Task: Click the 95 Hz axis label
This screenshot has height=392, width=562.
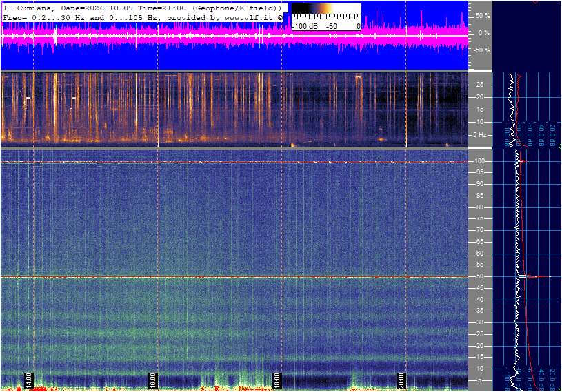Action: click(479, 172)
